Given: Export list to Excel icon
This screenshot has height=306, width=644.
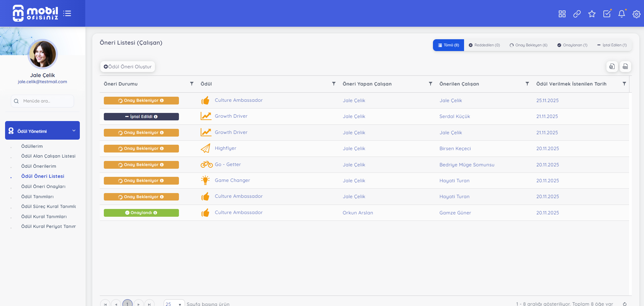Looking at the screenshot, I should [612, 67].
